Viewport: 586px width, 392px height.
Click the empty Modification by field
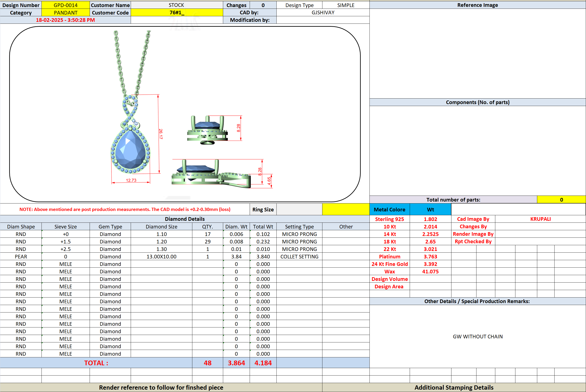click(323, 20)
